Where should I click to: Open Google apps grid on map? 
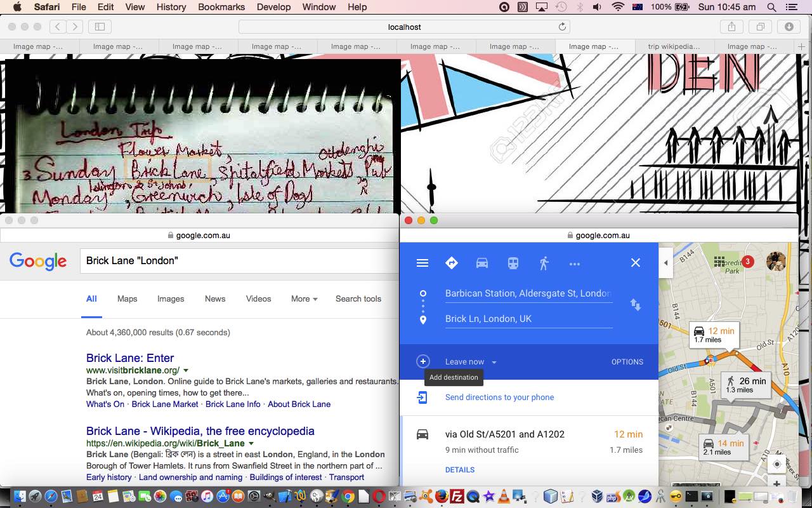719,262
